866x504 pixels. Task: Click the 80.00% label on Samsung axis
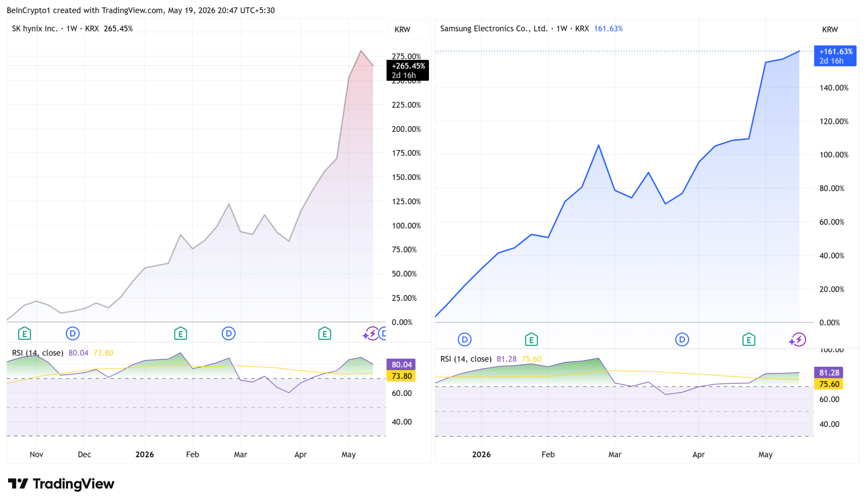click(x=831, y=189)
